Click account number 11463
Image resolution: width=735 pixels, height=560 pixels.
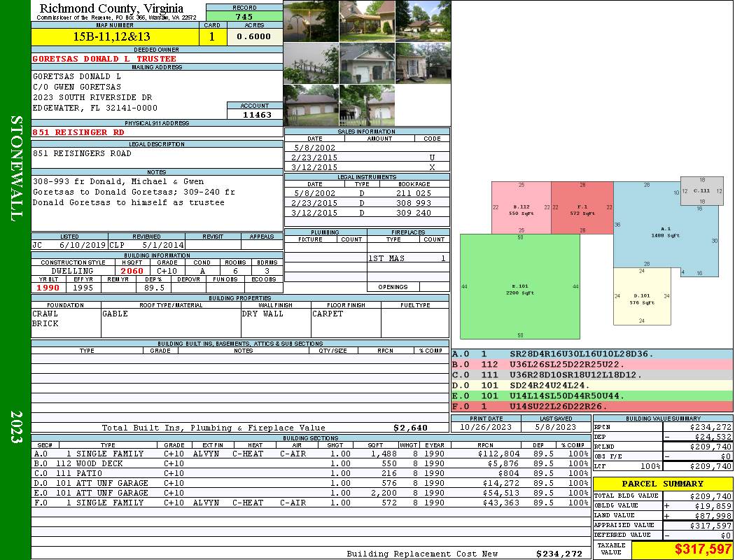pos(257,114)
